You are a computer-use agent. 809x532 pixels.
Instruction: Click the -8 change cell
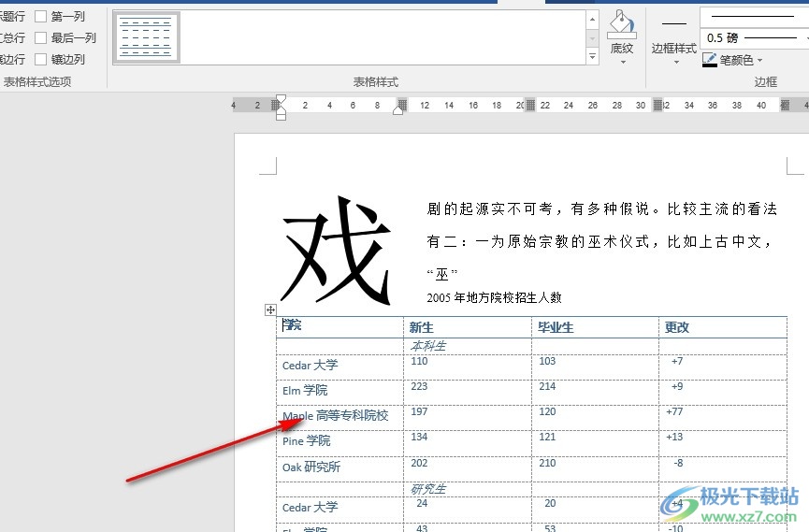[x=723, y=469]
